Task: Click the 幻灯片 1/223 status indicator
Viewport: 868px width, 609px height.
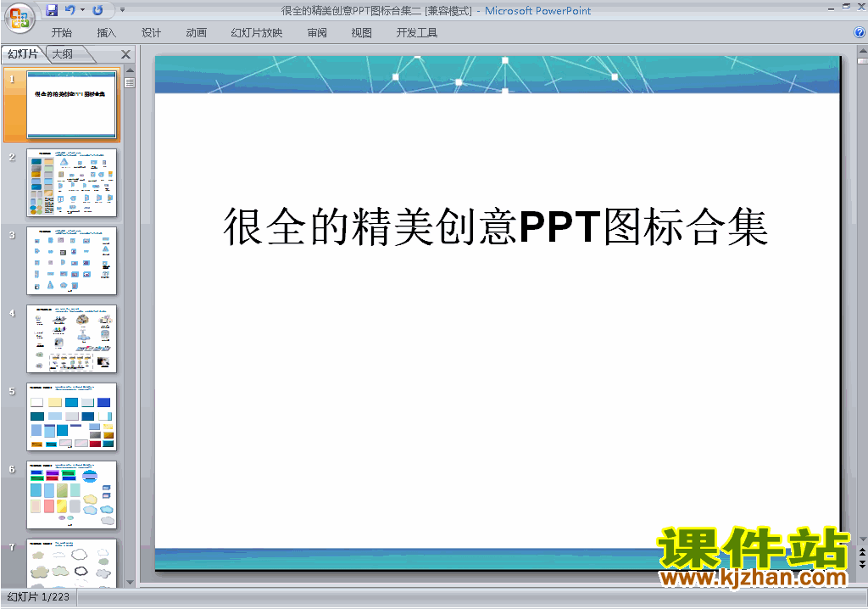Action: pos(38,597)
